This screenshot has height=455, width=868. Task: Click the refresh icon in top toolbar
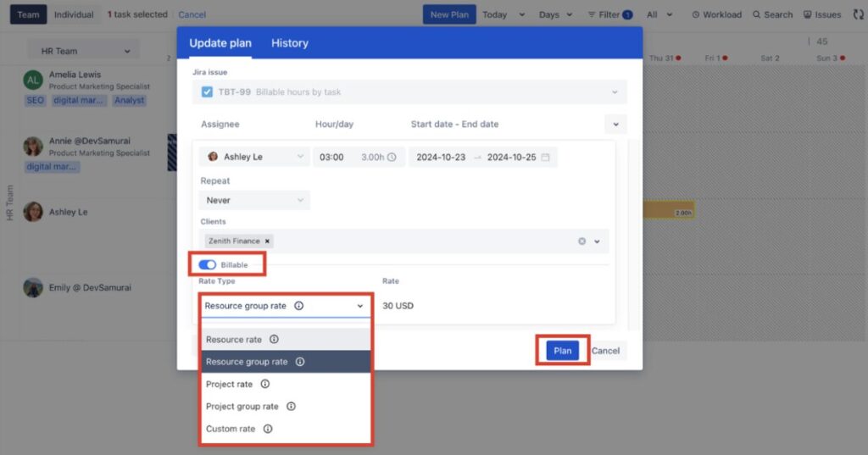[858, 14]
